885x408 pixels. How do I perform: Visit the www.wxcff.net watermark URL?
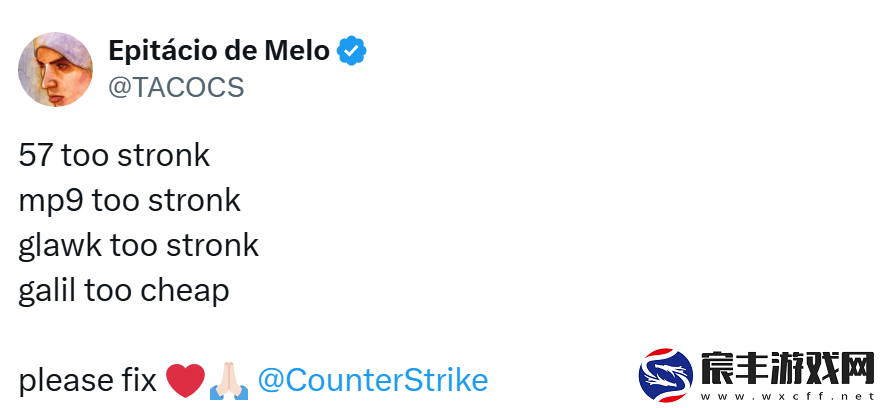coord(787,396)
